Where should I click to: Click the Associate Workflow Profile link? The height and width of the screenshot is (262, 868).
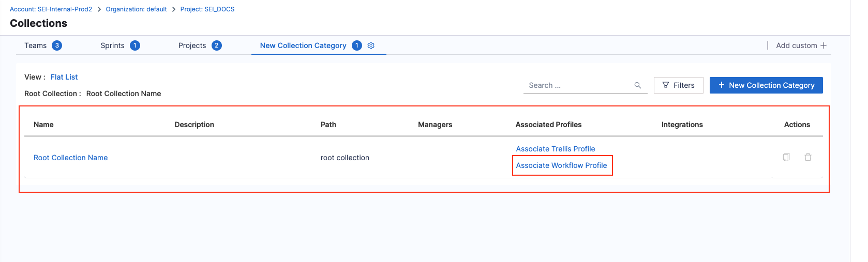561,165
